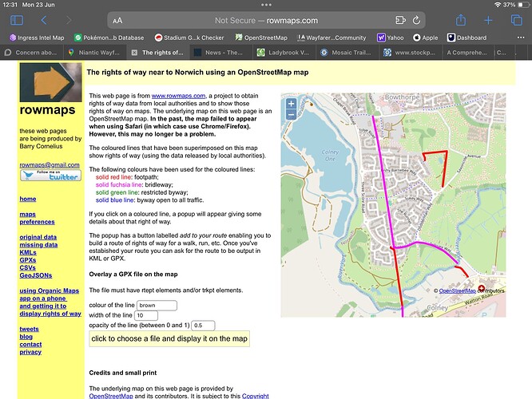
Task: Open the preferences link
Action: (x=37, y=222)
